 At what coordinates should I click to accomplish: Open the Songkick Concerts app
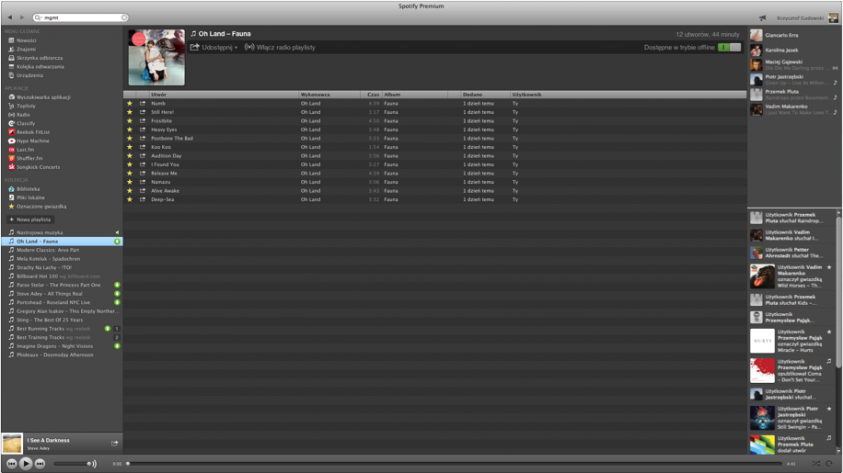click(x=38, y=167)
